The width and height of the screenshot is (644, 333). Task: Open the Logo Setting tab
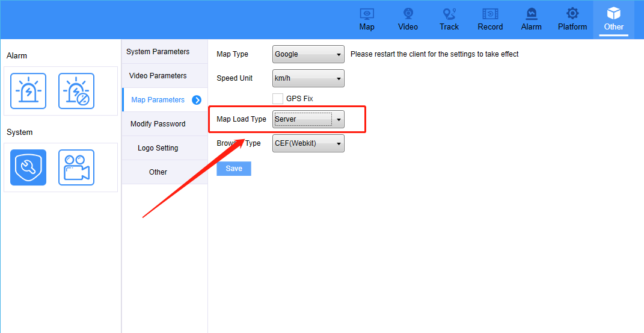click(x=165, y=148)
